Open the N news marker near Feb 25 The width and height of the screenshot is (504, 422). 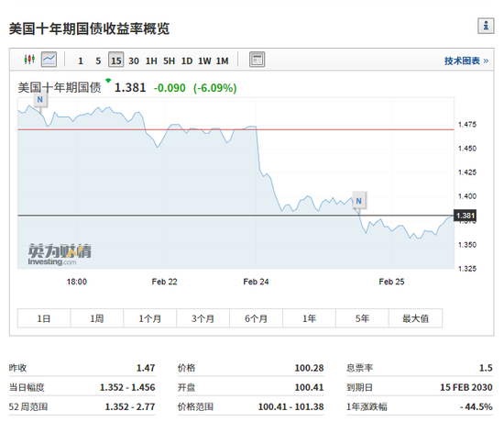coord(358,201)
